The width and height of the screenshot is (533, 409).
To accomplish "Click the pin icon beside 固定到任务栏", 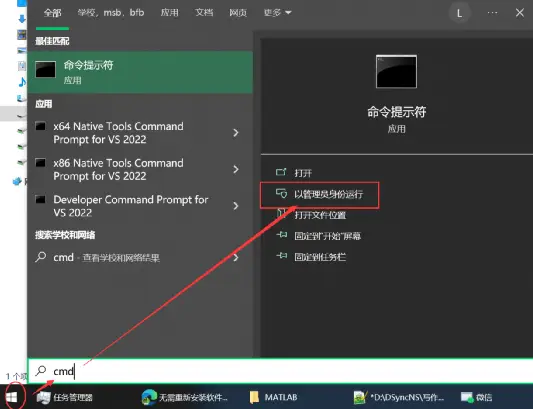I will tap(282, 256).
